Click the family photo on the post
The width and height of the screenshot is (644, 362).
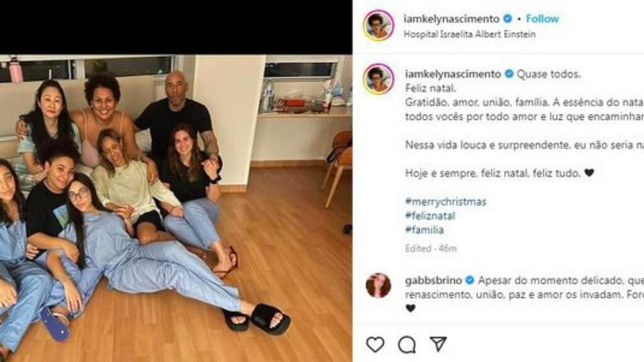[176, 208]
